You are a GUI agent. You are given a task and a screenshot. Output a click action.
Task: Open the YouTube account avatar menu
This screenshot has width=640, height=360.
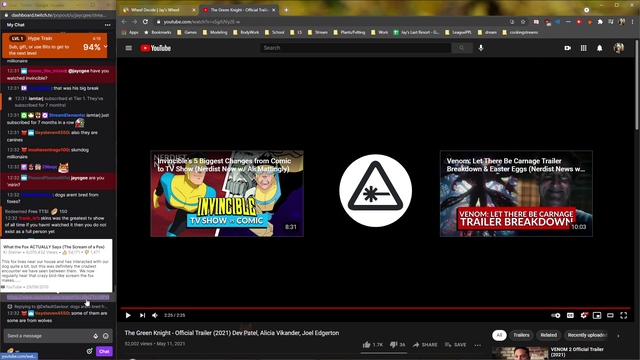tap(619, 48)
